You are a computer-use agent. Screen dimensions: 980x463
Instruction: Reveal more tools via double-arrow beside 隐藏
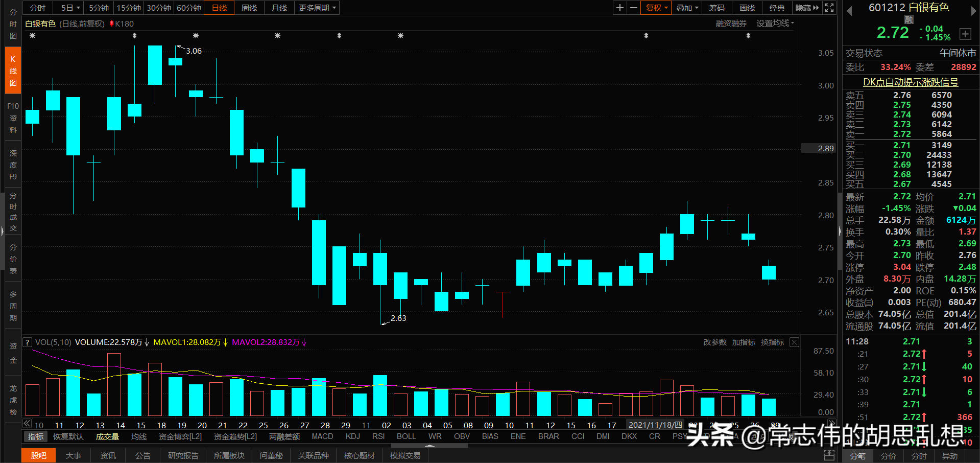816,8
